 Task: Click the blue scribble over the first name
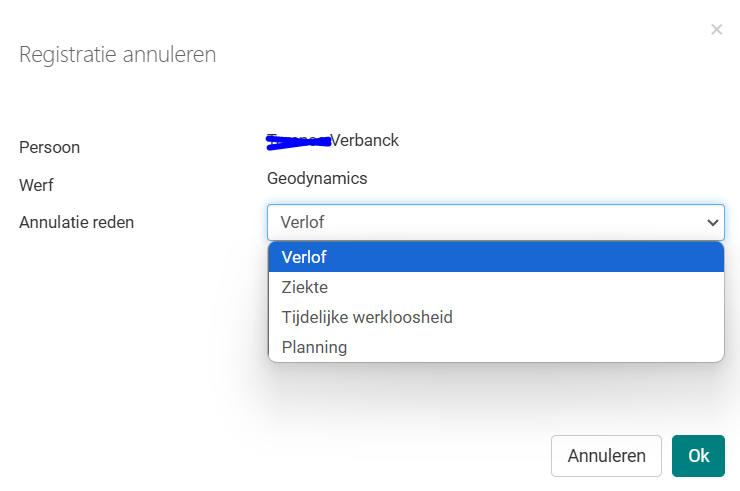(298, 142)
